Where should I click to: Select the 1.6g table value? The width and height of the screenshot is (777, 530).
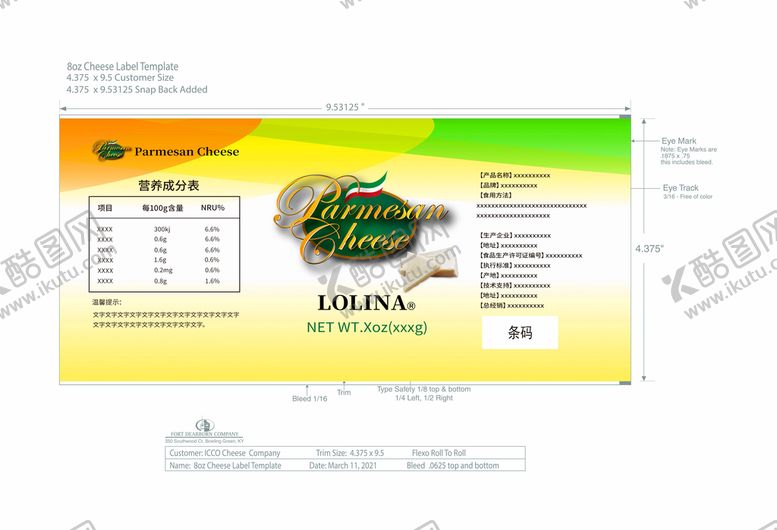click(160, 260)
